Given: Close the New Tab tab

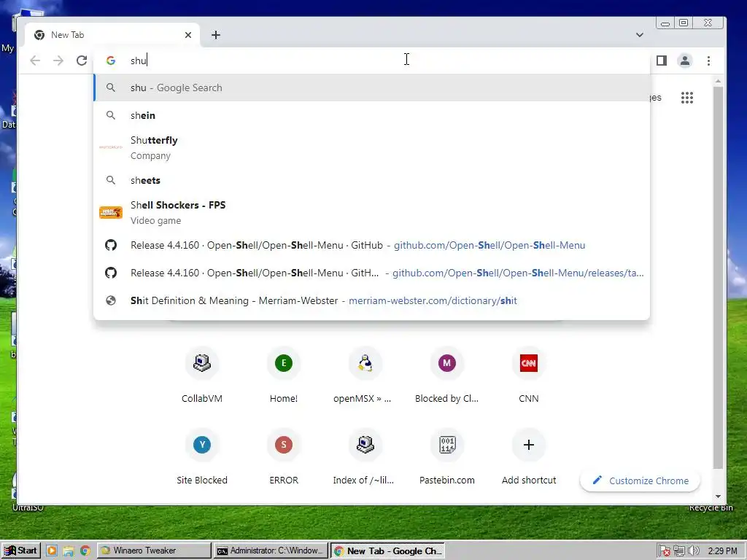Looking at the screenshot, I should tap(187, 35).
